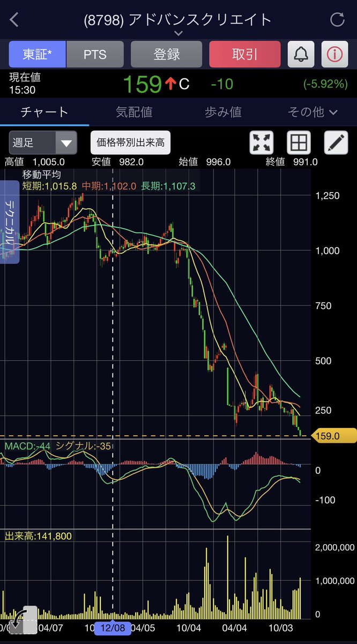Tap the MACD:-44 indicator label
357x644 pixels.
(x=28, y=446)
